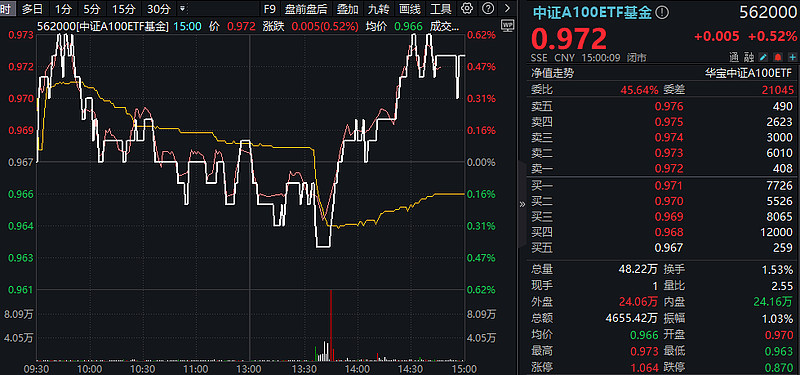This screenshot has height=375, width=800.
Task: Click the plus add-to-watchlist icon
Action: point(792,57)
